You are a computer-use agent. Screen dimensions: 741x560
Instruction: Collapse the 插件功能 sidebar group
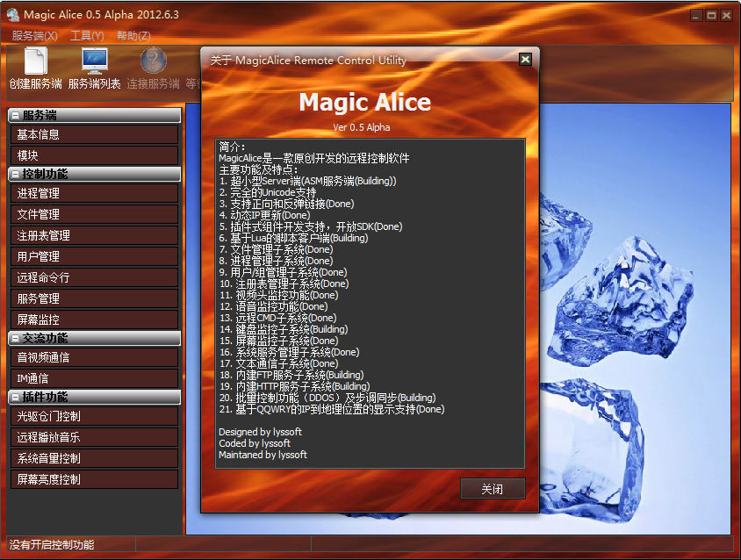tap(16, 398)
